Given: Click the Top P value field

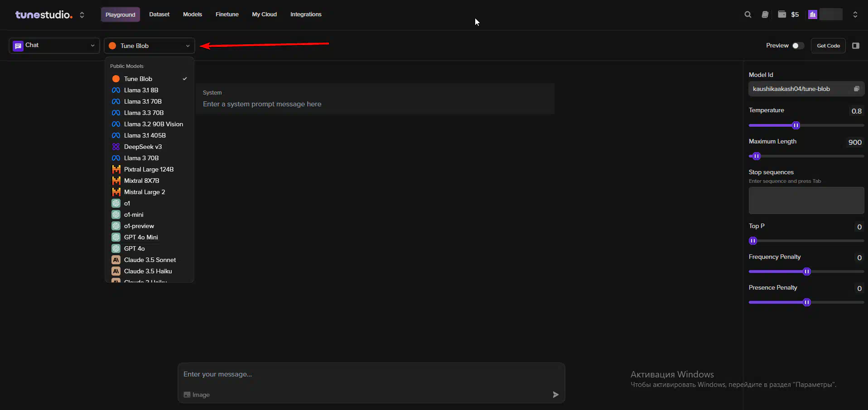Looking at the screenshot, I should pos(859,227).
